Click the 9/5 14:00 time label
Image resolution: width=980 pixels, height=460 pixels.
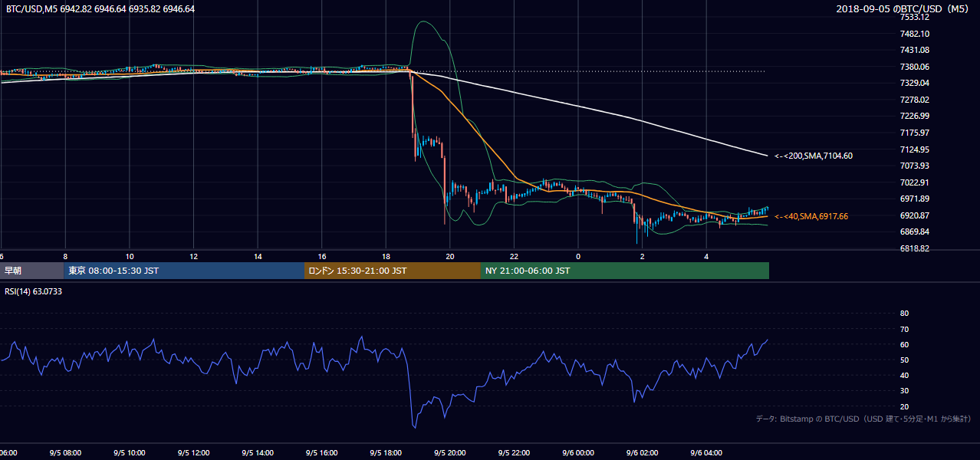[x=258, y=453]
